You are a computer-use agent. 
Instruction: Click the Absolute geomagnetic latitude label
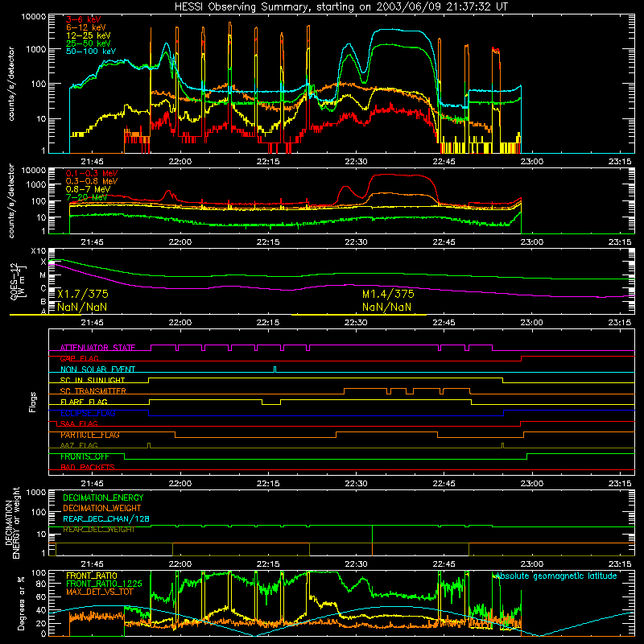(556, 576)
